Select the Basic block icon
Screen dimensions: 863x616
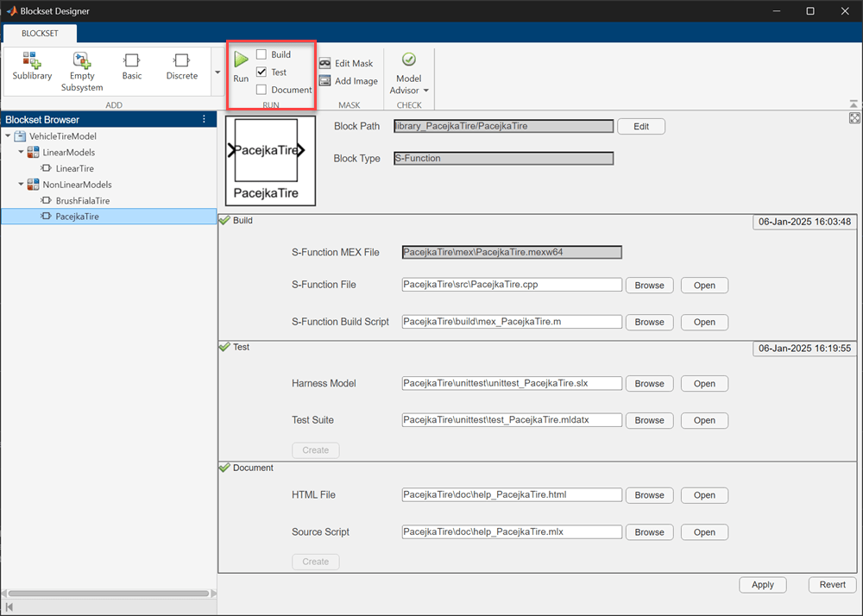pos(132,60)
